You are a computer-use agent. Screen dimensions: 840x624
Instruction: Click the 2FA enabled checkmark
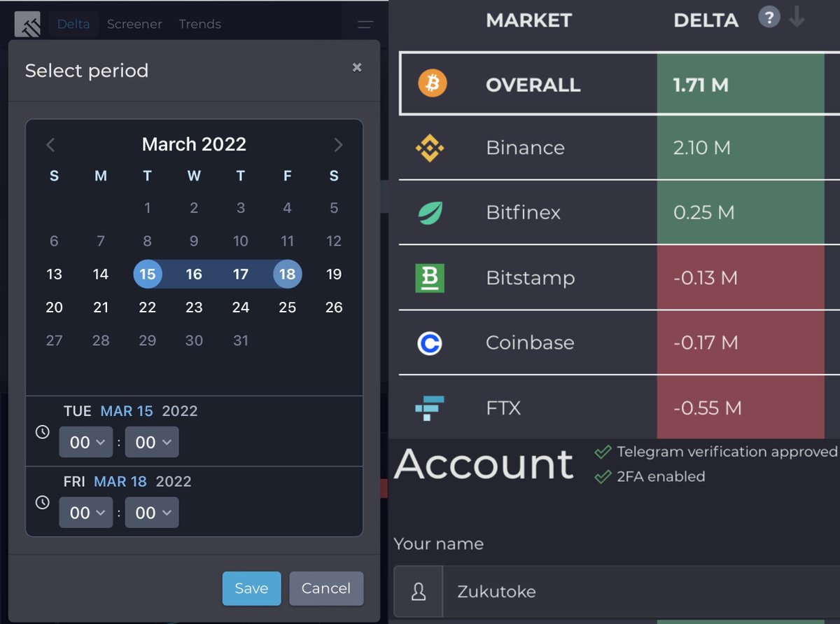(x=603, y=476)
